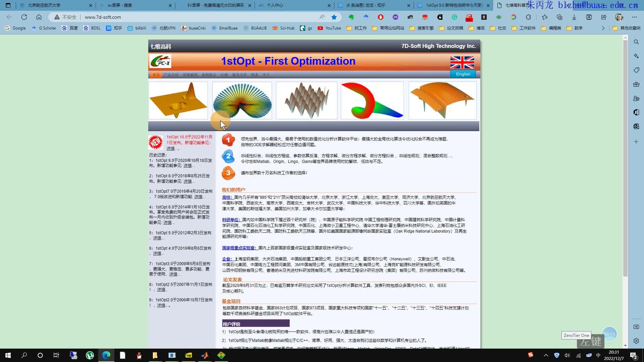Click the UK flag language icon
Screen dimensions: 644x362
[462, 62]
